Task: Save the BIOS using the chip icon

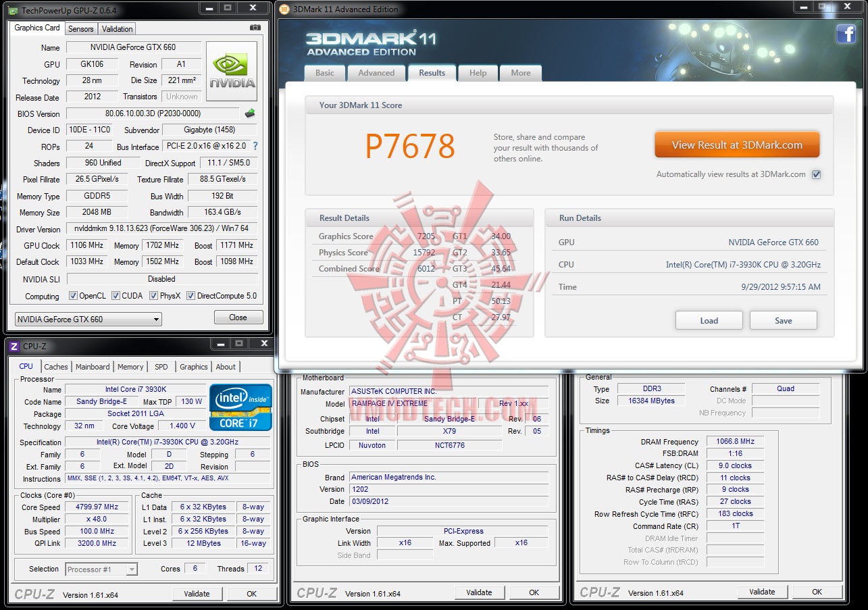Action: [250, 113]
